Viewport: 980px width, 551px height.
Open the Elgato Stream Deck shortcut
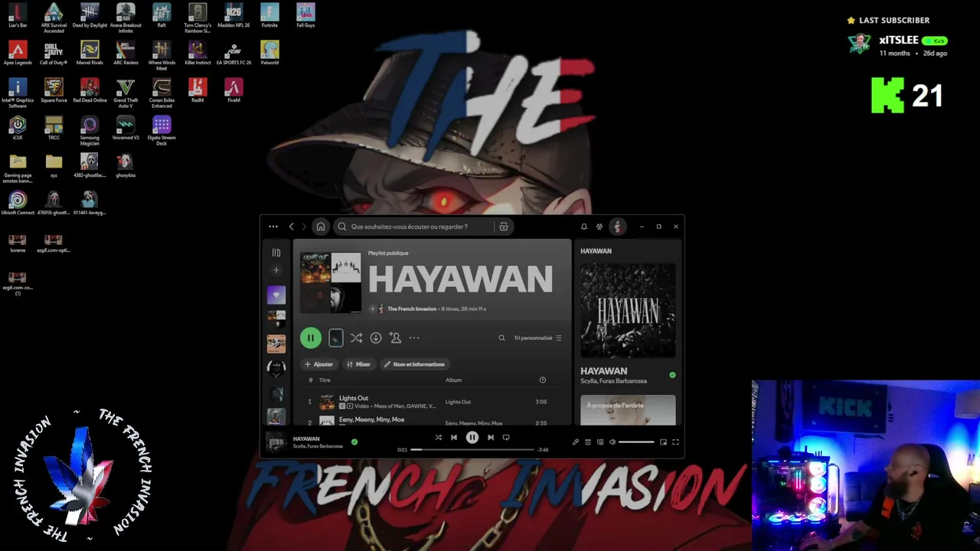[162, 131]
